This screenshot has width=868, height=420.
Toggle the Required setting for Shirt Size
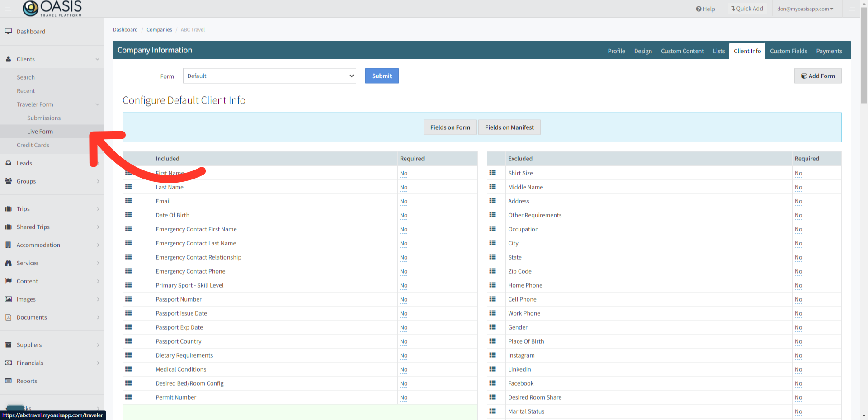tap(798, 173)
